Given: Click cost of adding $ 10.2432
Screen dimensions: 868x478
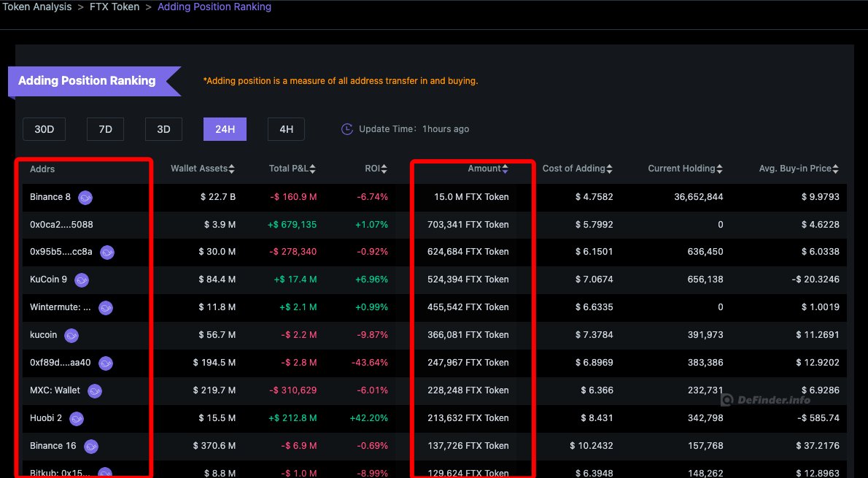Looking at the screenshot, I should [592, 445].
